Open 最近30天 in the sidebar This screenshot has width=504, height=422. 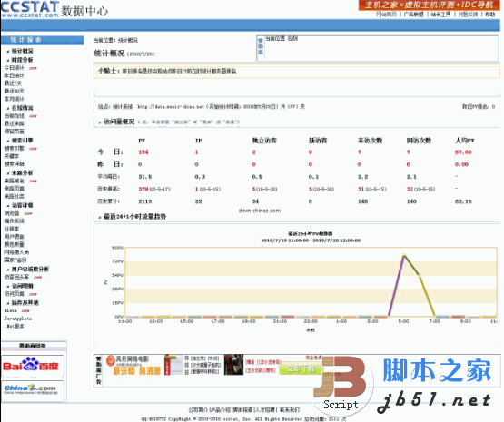pyautogui.click(x=14, y=92)
